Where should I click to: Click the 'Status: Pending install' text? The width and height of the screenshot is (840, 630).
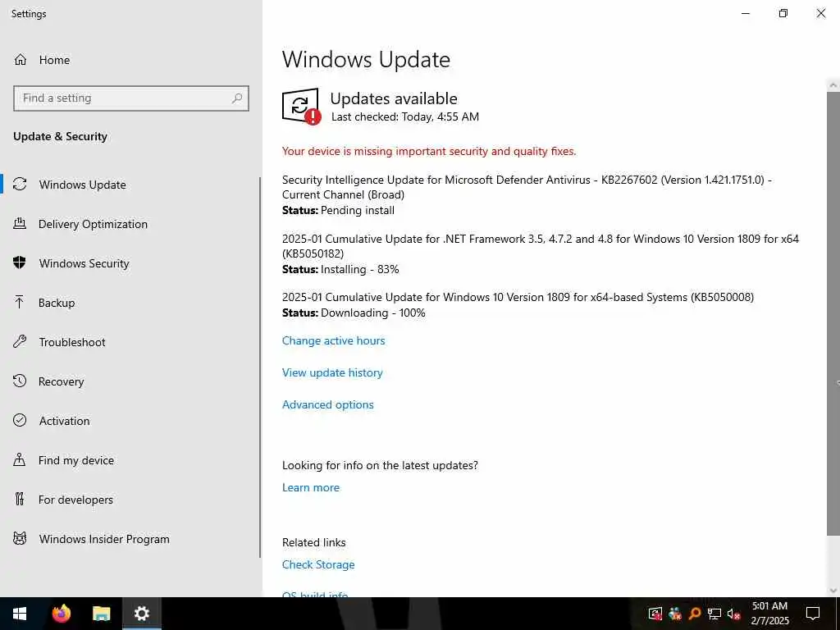(x=338, y=211)
